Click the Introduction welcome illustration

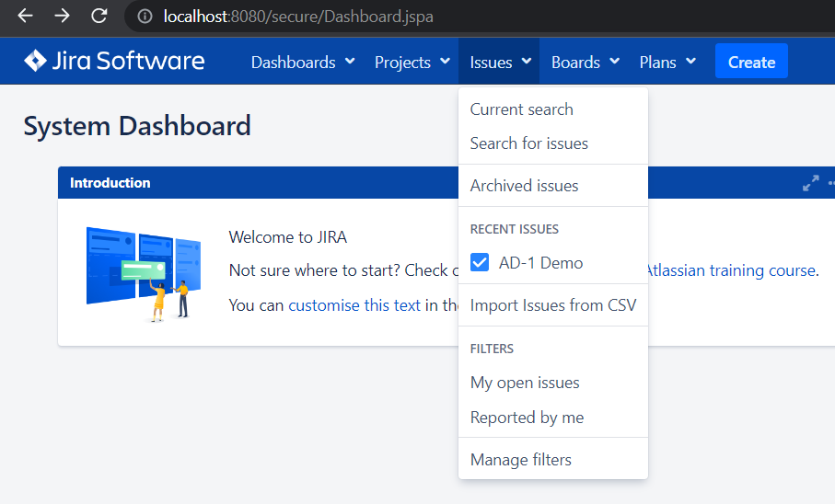point(144,274)
